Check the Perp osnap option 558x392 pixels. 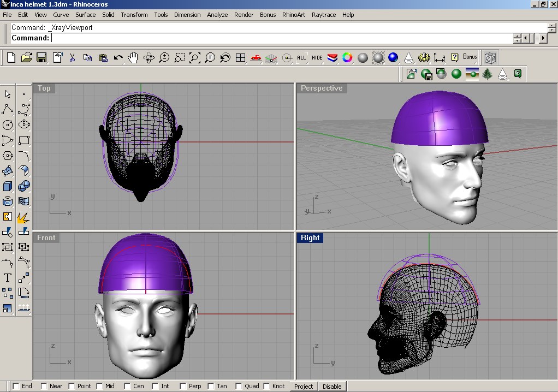(x=183, y=386)
